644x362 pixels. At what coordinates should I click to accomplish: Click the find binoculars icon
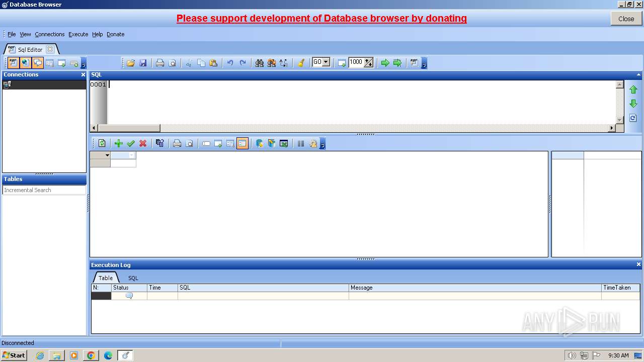pyautogui.click(x=260, y=63)
